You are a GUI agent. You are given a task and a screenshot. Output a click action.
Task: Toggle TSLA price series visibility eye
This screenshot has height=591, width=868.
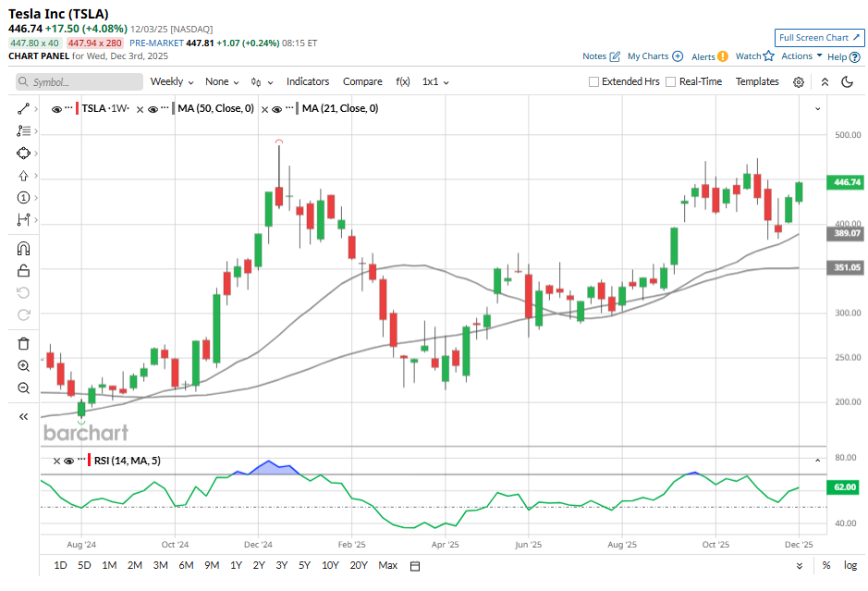click(x=56, y=109)
